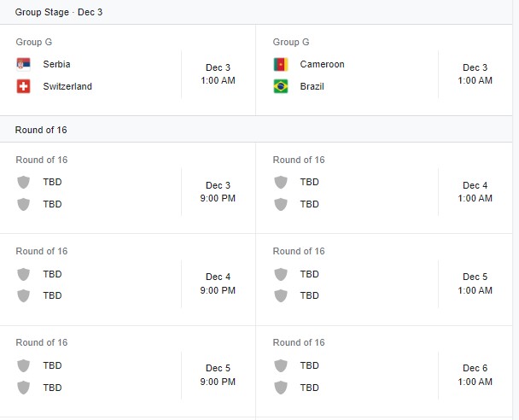Image resolution: width=519 pixels, height=420 pixels.
Task: Click bottom TBD shield in Dec 5 9:00 PM match
Action: [23, 388]
